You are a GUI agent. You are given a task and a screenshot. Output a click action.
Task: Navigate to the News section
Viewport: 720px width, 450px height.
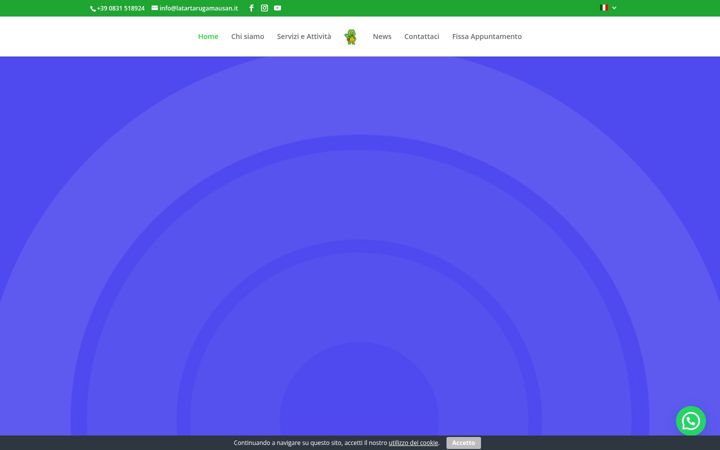(x=382, y=36)
